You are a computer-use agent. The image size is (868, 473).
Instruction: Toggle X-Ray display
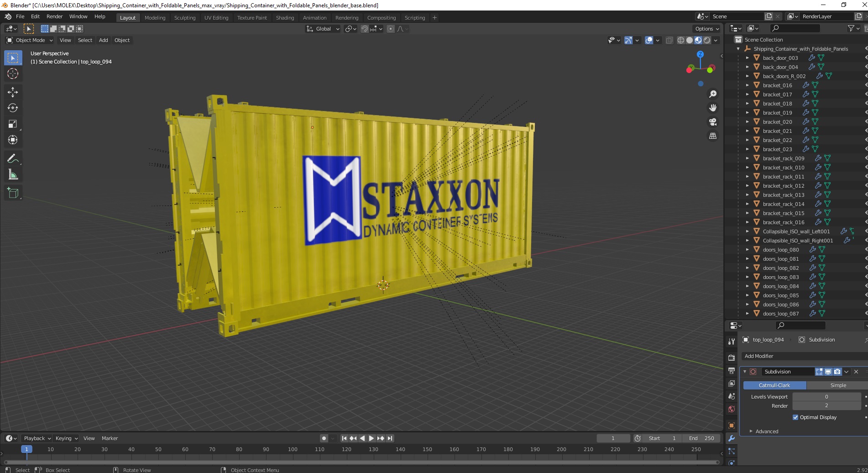pos(669,40)
